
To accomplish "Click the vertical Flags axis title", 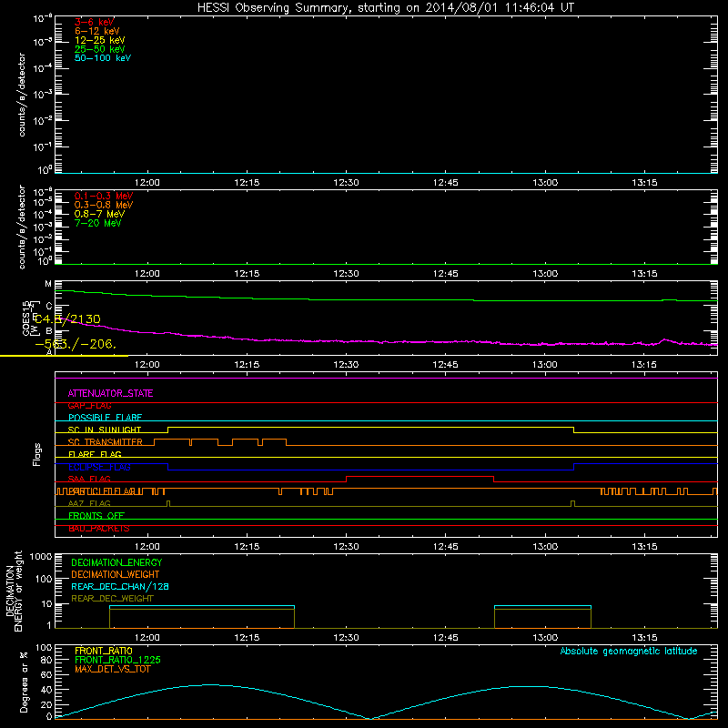I will 37,454.
